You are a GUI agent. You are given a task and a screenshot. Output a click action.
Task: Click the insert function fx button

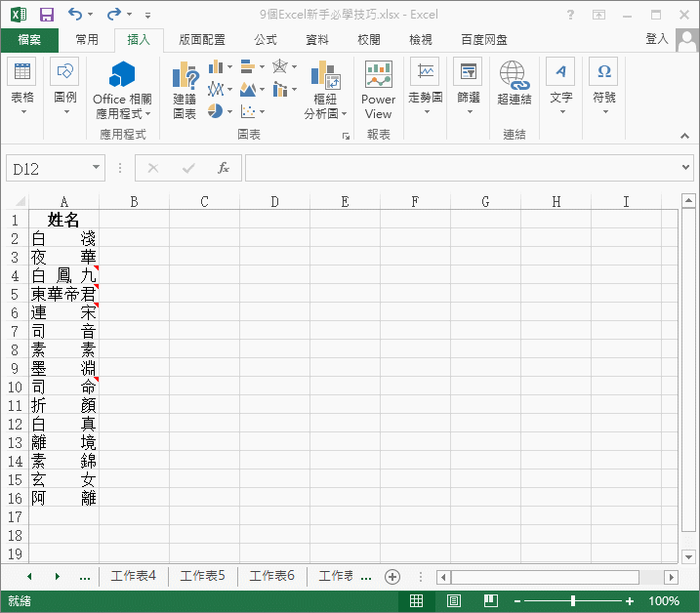(x=223, y=168)
